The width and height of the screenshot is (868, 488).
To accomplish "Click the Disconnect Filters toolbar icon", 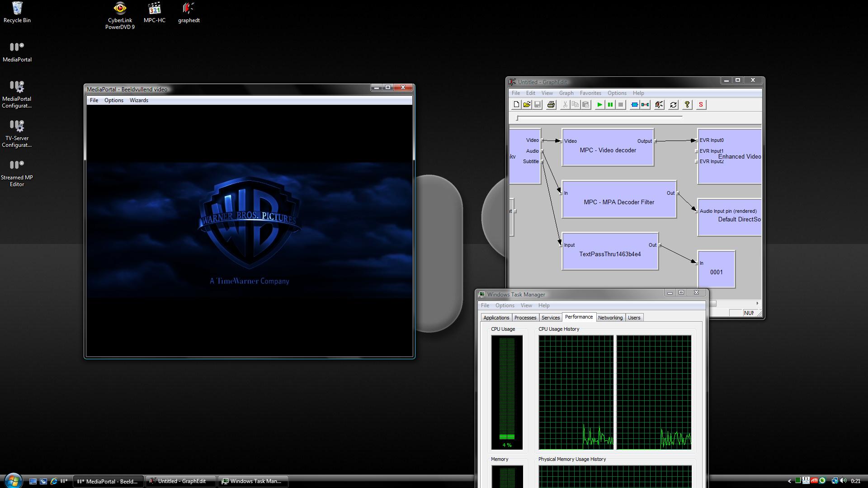I will (x=645, y=105).
